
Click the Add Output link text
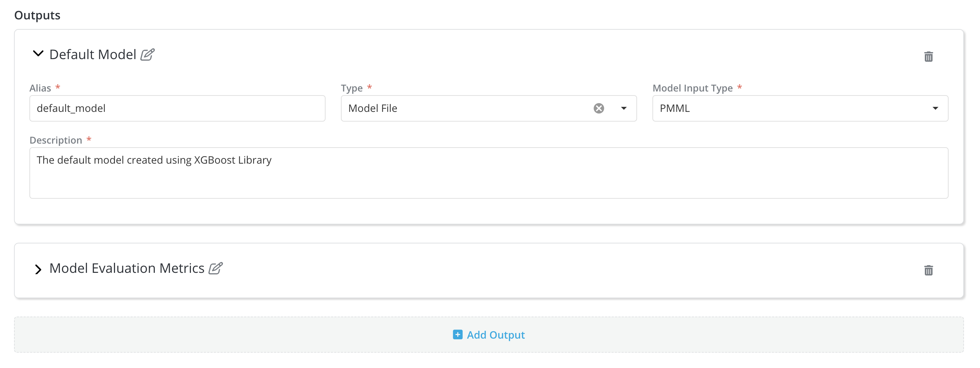pyautogui.click(x=496, y=335)
